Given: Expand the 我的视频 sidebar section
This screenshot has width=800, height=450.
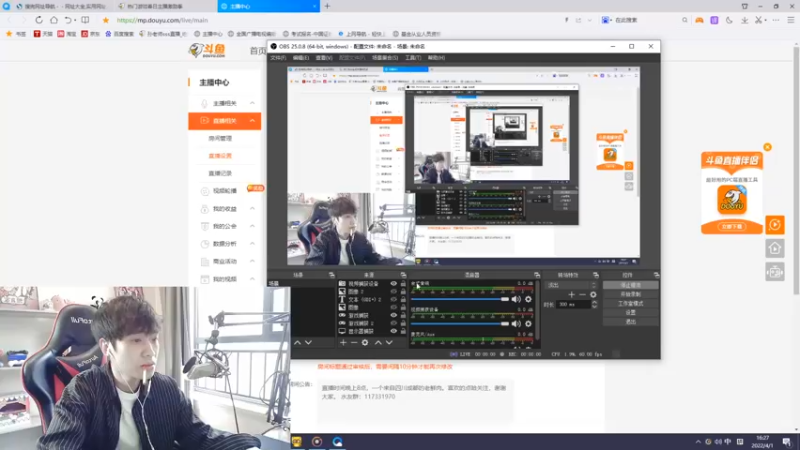Looking at the screenshot, I should coord(252,279).
